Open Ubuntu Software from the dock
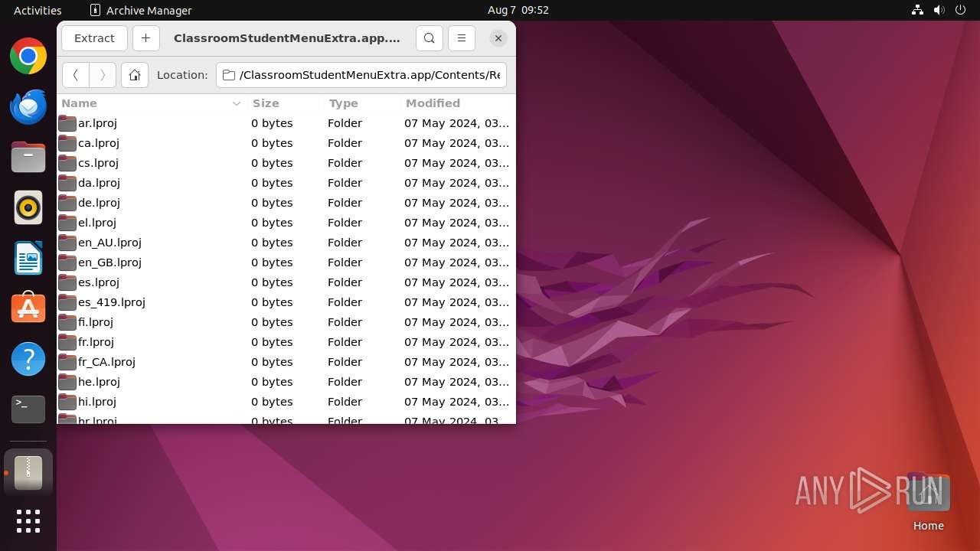Viewport: 980px width, 551px height. coord(28,308)
